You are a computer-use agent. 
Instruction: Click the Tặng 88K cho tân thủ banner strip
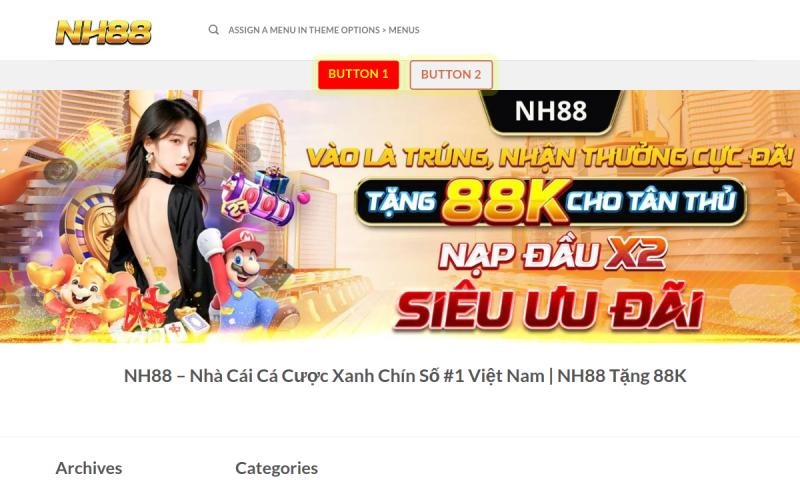tap(551, 201)
